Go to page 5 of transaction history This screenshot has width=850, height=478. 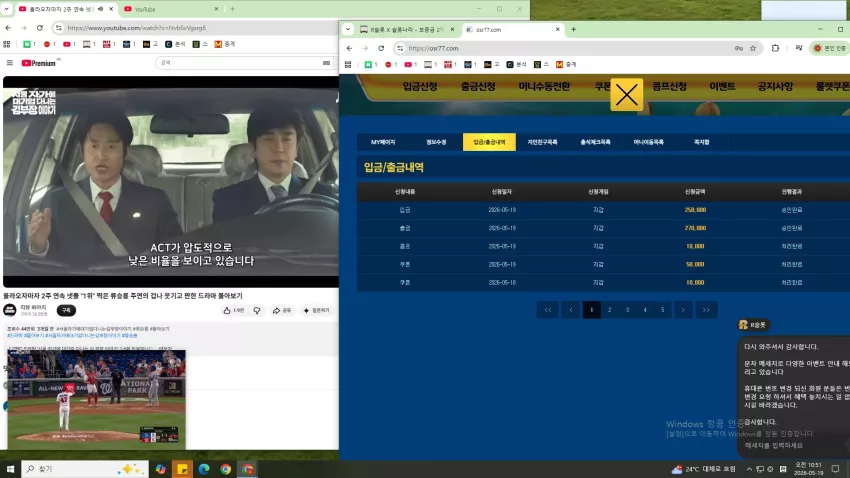[662, 310]
